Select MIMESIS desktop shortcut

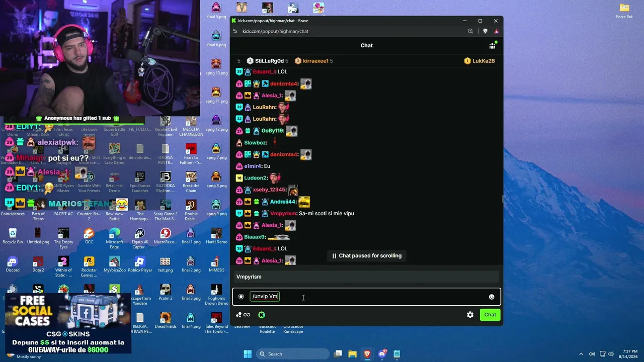(x=216, y=264)
